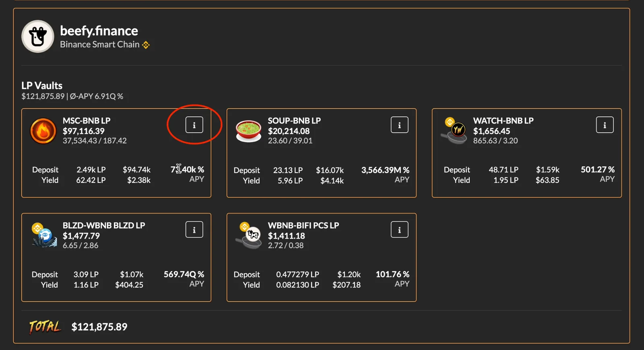Click the Ø-APY 6.91Q % summary text

pos(97,96)
